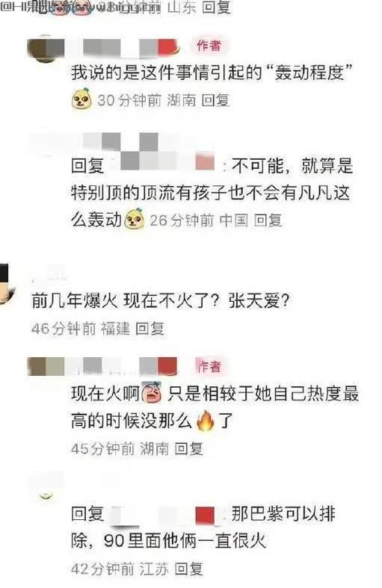
Task: Click the crying face emoji after 现在火啊
Action: (x=152, y=393)
